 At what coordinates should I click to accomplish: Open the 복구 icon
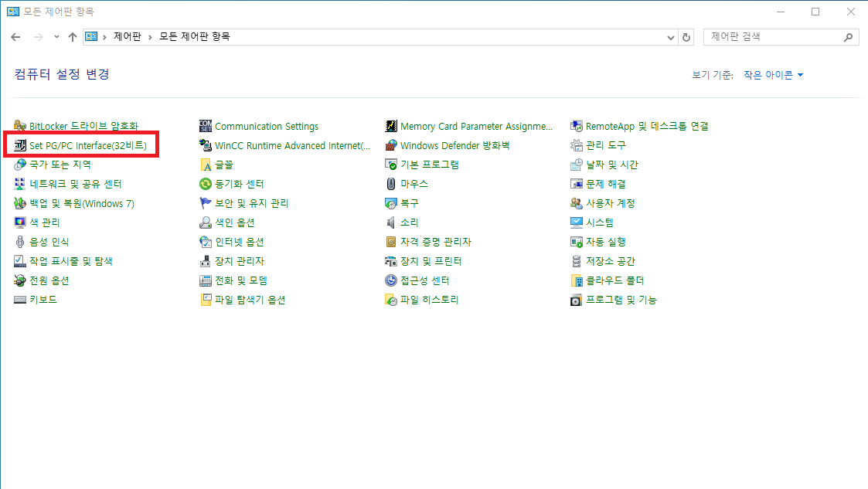[391, 203]
